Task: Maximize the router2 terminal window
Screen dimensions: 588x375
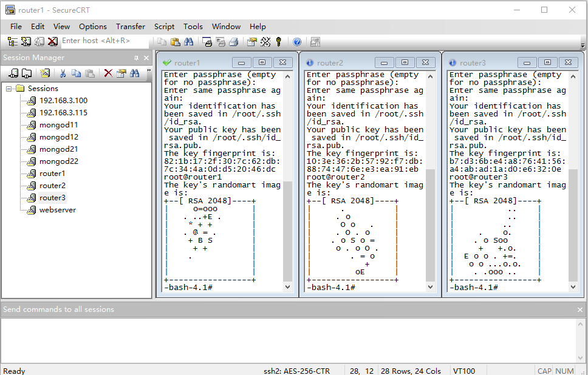Action: [x=405, y=62]
